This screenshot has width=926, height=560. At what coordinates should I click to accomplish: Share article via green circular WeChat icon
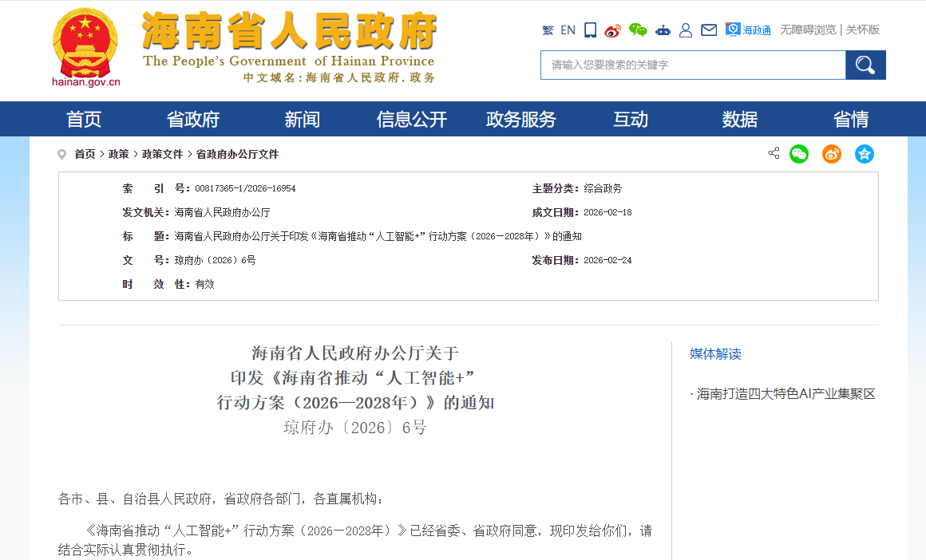pyautogui.click(x=799, y=154)
